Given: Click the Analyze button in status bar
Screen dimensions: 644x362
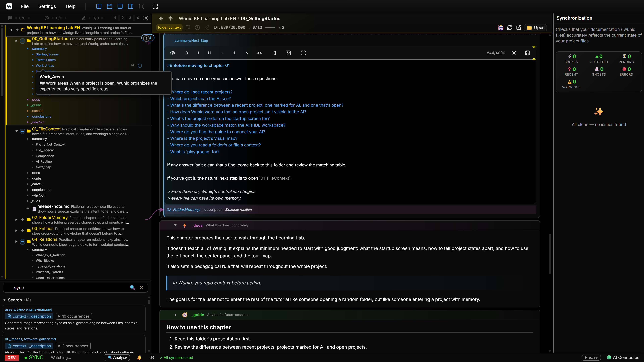Looking at the screenshot, I should [x=117, y=357].
